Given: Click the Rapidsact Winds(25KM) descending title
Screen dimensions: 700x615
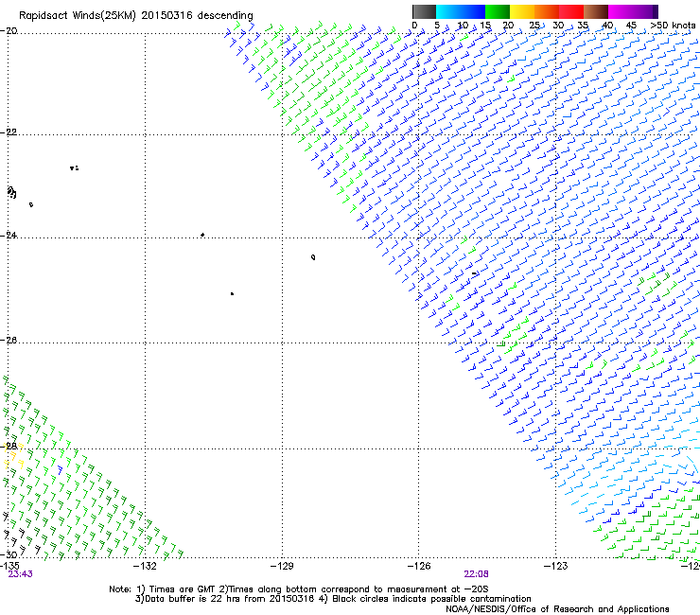Looking at the screenshot, I should (x=135, y=16).
